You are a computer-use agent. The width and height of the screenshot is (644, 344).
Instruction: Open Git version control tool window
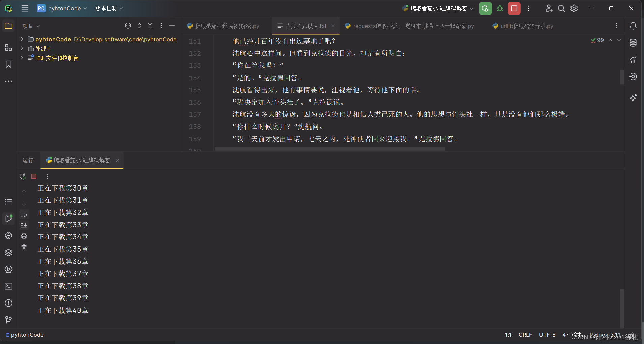click(x=9, y=320)
